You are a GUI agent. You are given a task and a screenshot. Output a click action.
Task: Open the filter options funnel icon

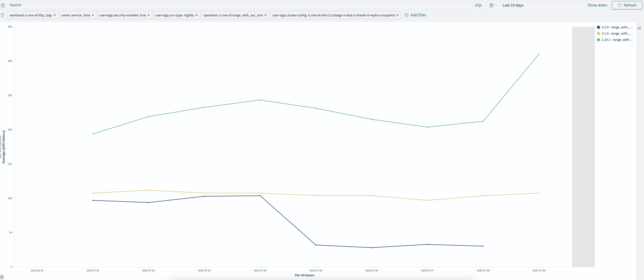pos(3,15)
